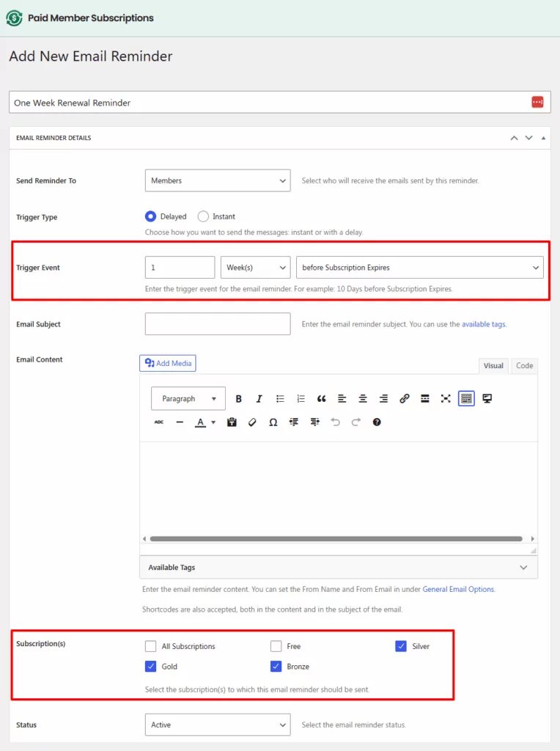Click the Bold formatting icon

(238, 399)
